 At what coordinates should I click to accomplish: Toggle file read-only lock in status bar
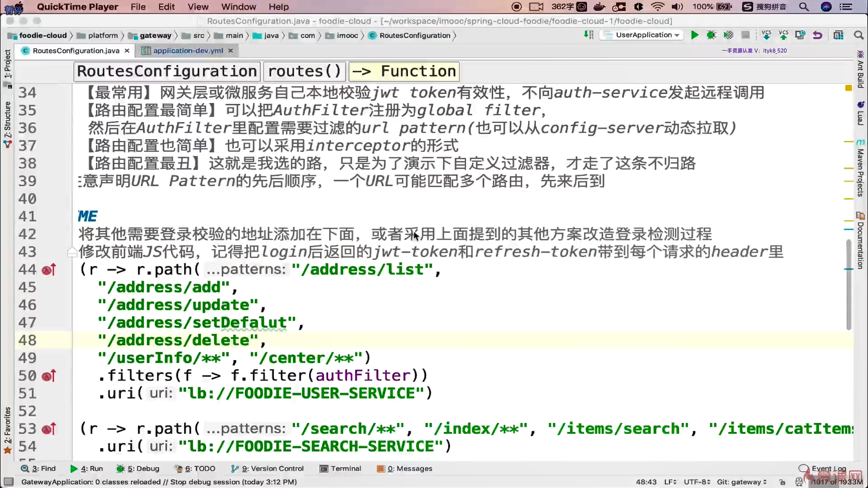pos(783,482)
